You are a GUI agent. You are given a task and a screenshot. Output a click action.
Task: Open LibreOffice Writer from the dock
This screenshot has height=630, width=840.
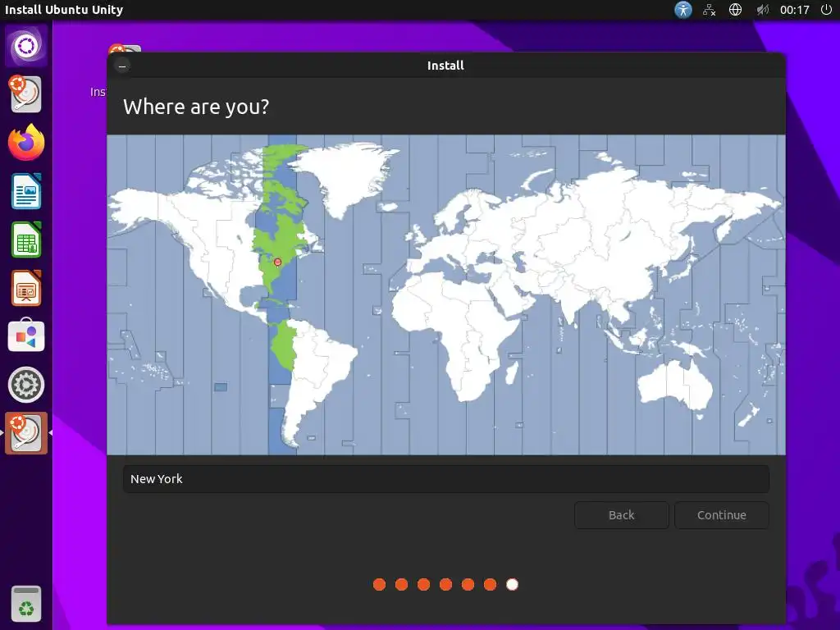click(26, 190)
